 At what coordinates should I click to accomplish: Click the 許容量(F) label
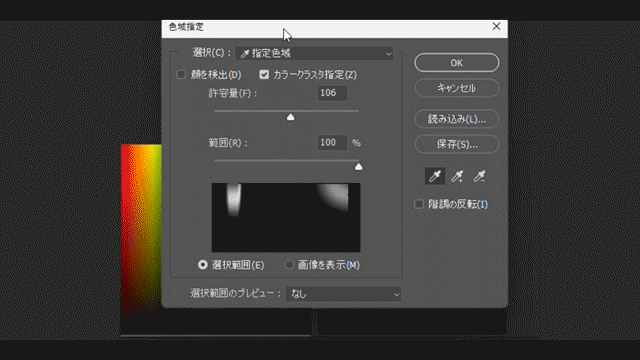[x=233, y=93]
